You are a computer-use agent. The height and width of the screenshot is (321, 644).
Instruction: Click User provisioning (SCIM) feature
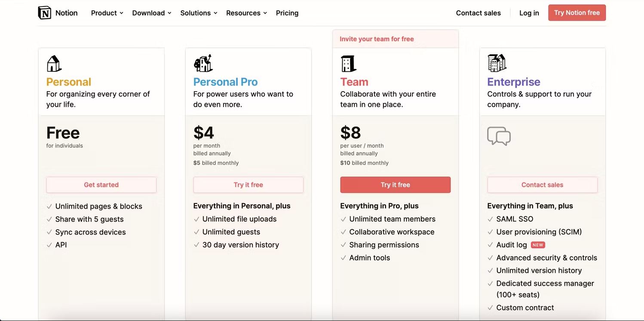coord(539,232)
